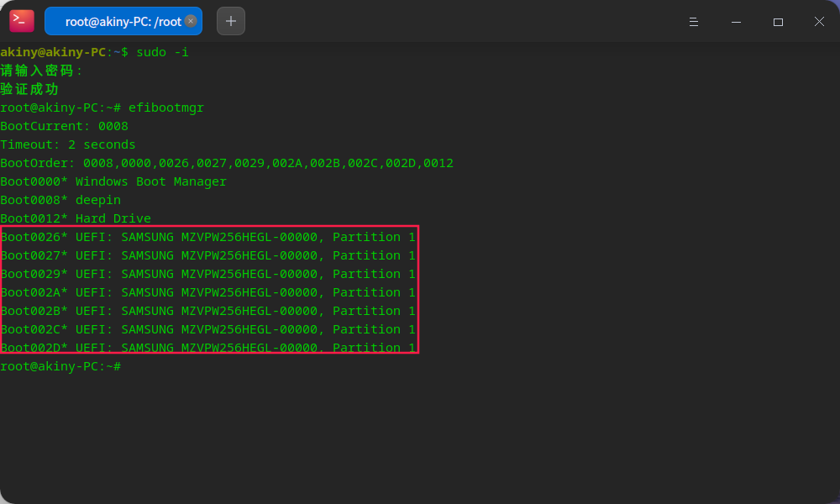Click the 'Boot0012* Hard Drive' line
This screenshot has height=504, width=840.
(76, 218)
